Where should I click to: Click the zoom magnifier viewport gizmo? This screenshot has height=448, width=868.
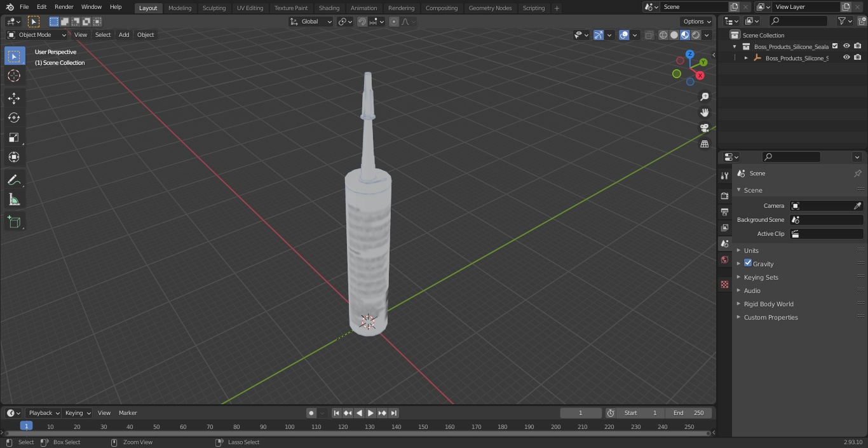(x=704, y=97)
